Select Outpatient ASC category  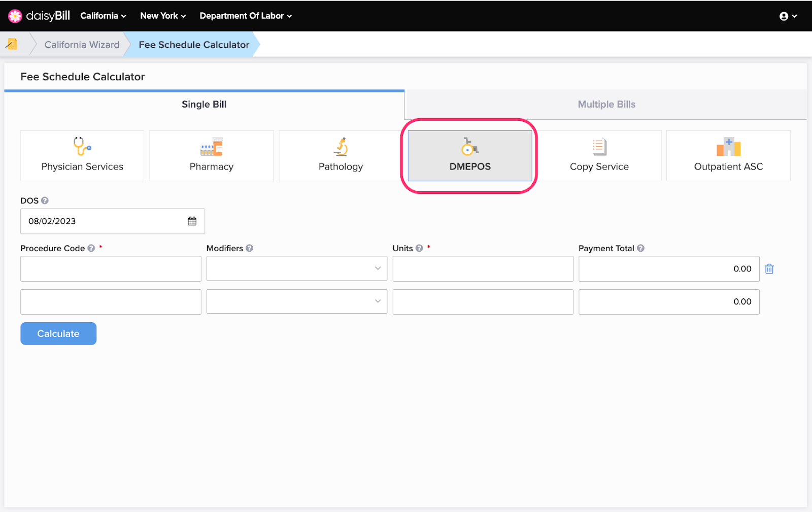coord(728,156)
